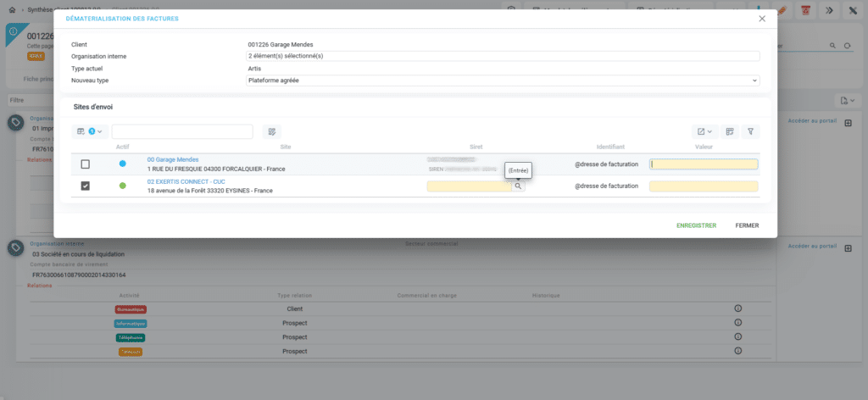Click the grid selection icon beside search field
Screen dimensions: 868x400
[271, 131]
